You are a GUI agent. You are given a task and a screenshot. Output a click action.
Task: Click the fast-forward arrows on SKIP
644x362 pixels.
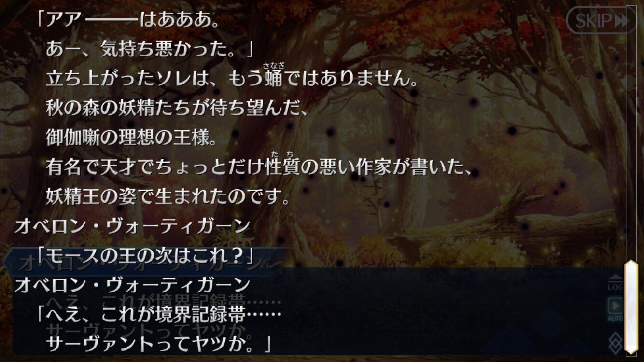tap(621, 20)
